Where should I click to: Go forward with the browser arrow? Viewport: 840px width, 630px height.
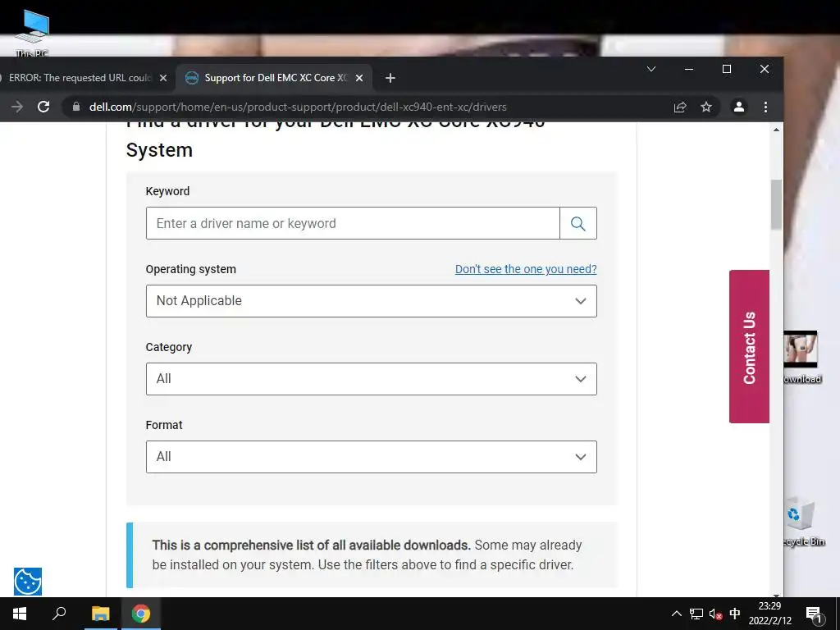click(x=17, y=107)
